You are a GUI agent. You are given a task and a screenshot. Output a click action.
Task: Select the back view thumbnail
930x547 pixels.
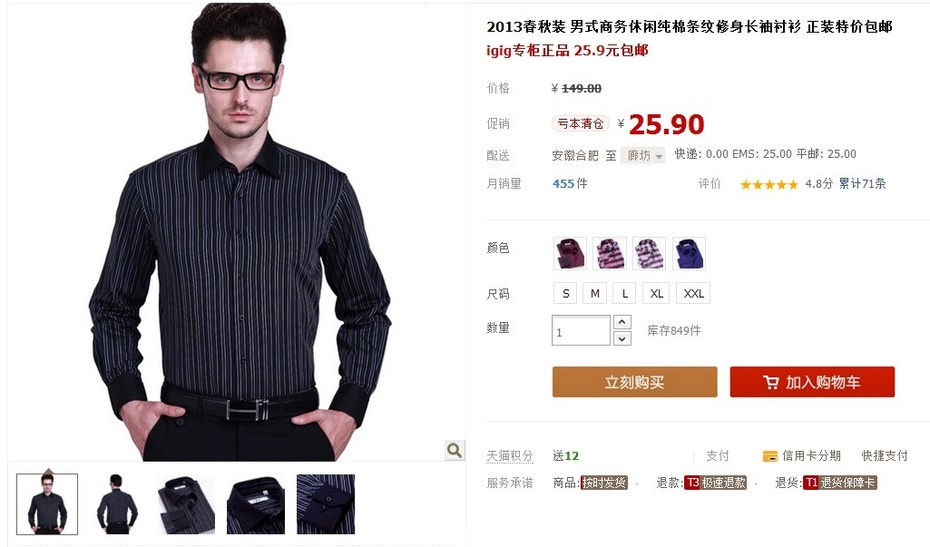pyautogui.click(x=117, y=504)
